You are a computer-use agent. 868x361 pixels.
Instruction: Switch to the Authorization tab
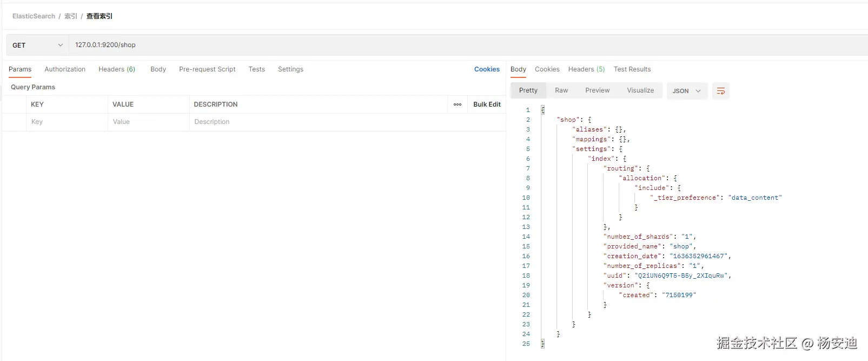65,69
